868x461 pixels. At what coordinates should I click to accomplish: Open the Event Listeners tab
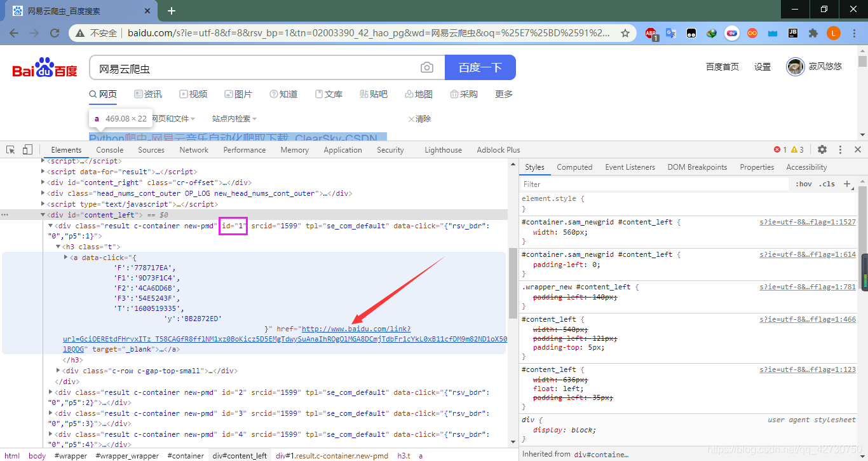pos(630,167)
